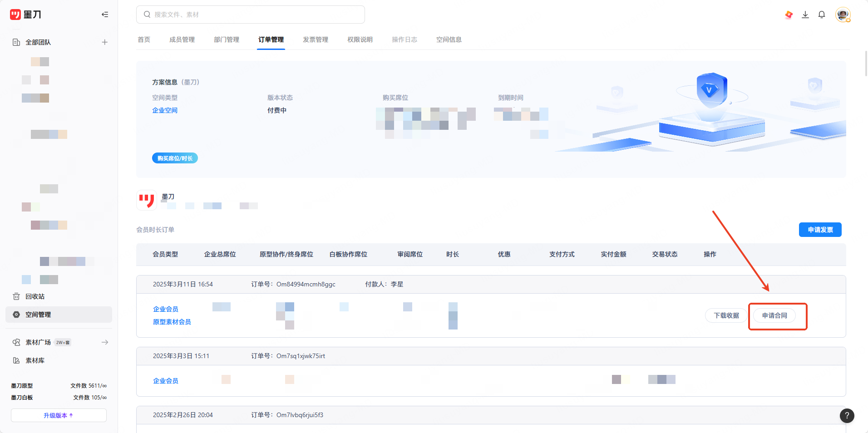Click 企业会员 in March 3 order
The height and width of the screenshot is (433, 868).
click(x=166, y=381)
